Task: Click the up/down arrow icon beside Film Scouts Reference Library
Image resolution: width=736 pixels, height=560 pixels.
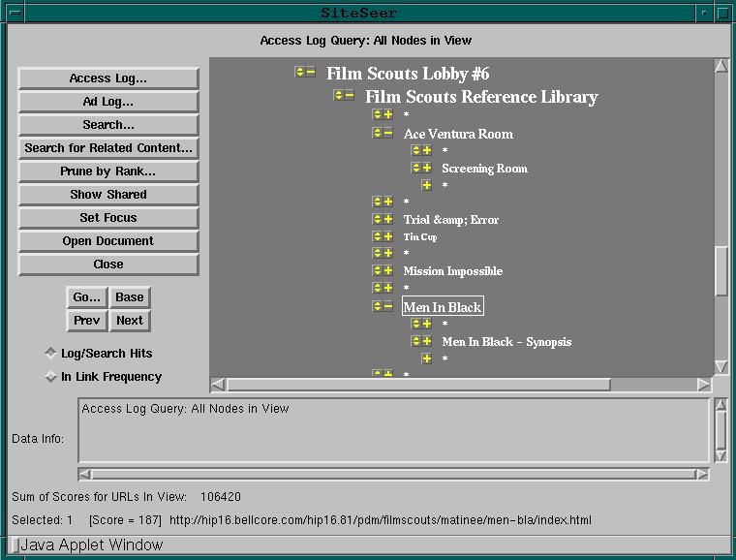Action: coord(339,95)
